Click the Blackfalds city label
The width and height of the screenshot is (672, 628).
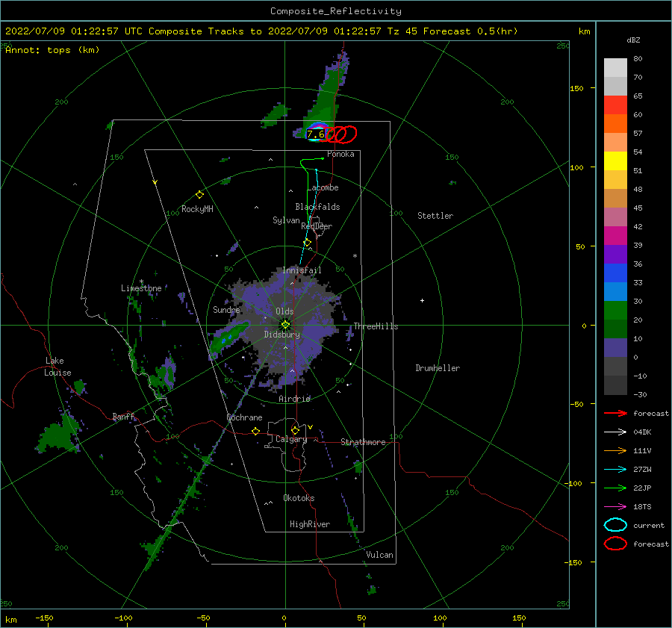(317, 207)
